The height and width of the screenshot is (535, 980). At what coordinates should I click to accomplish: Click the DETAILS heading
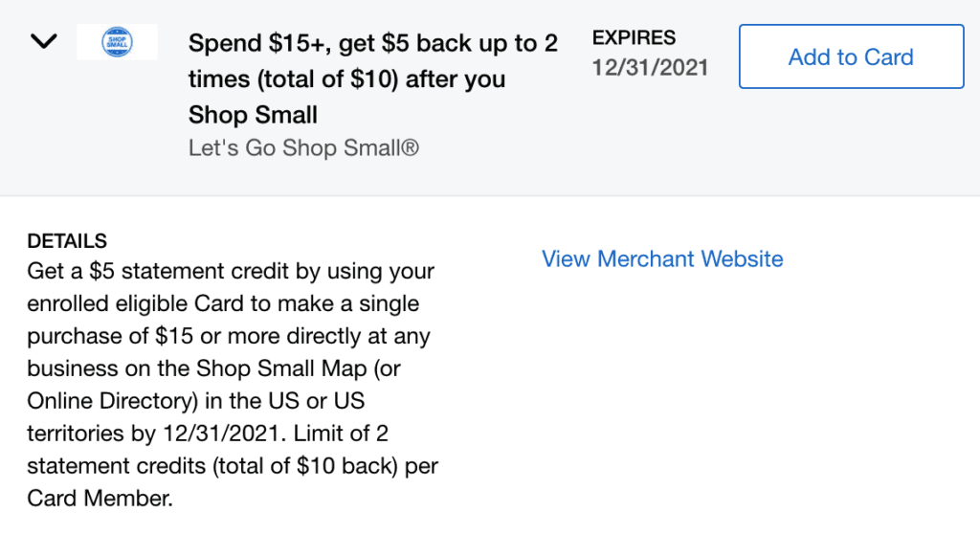[x=67, y=241]
